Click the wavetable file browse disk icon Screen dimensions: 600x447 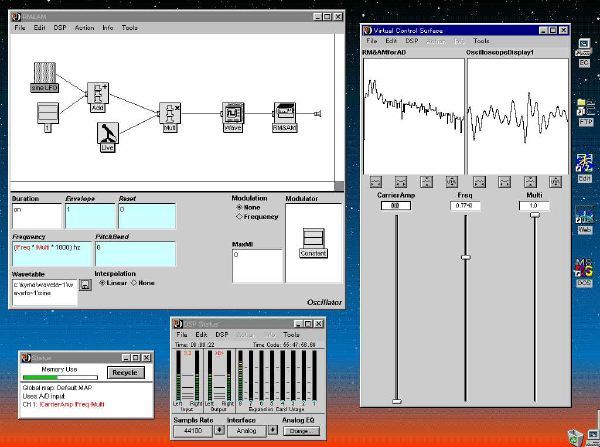tap(85, 285)
